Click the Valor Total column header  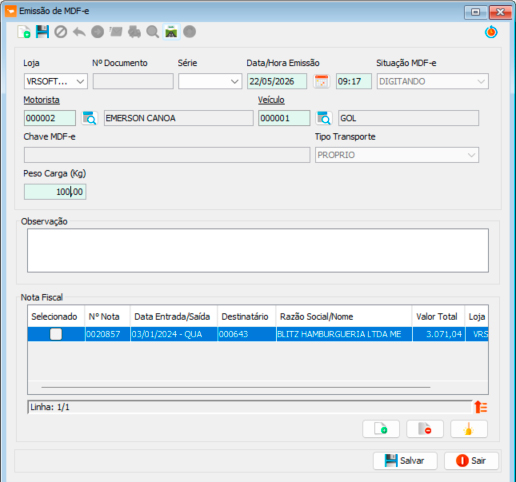coord(437,317)
